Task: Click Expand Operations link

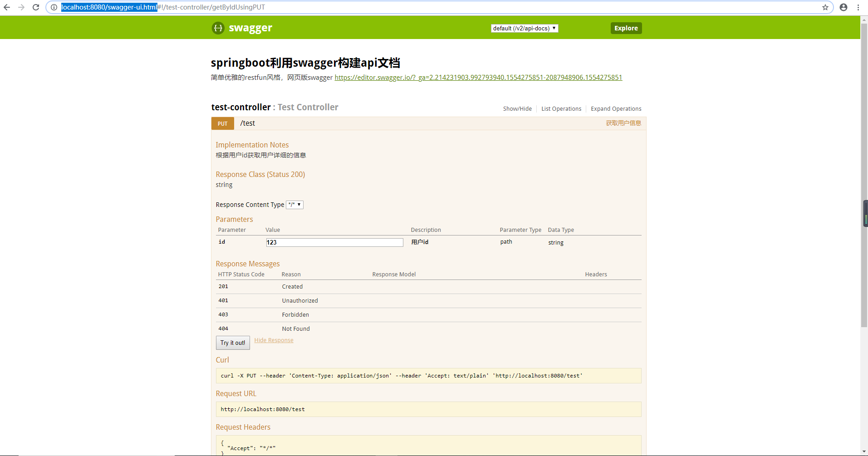Action: [x=616, y=109]
